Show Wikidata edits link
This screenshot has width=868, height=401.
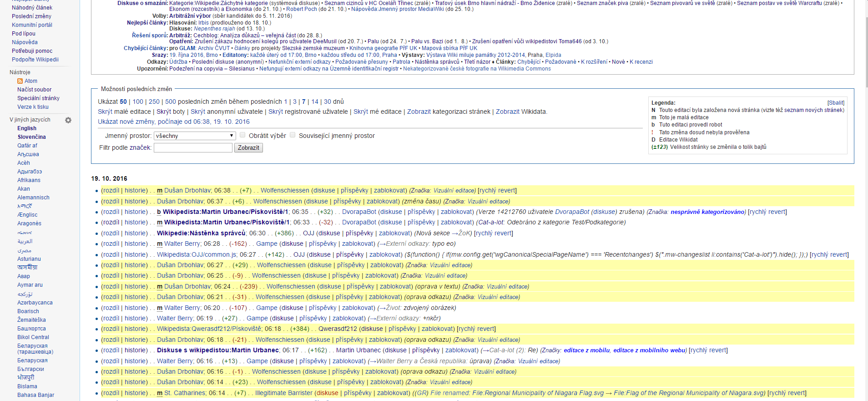[x=508, y=112]
